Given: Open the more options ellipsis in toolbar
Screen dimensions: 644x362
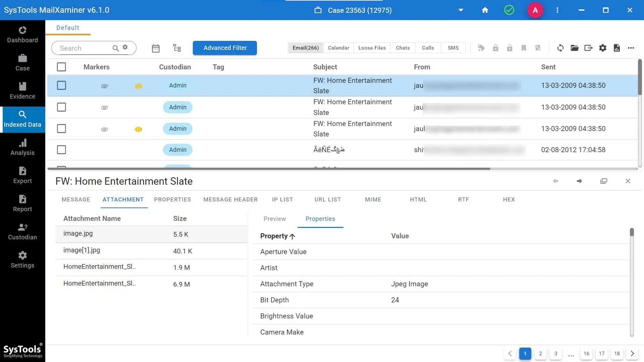Looking at the screenshot, I should point(631,48).
